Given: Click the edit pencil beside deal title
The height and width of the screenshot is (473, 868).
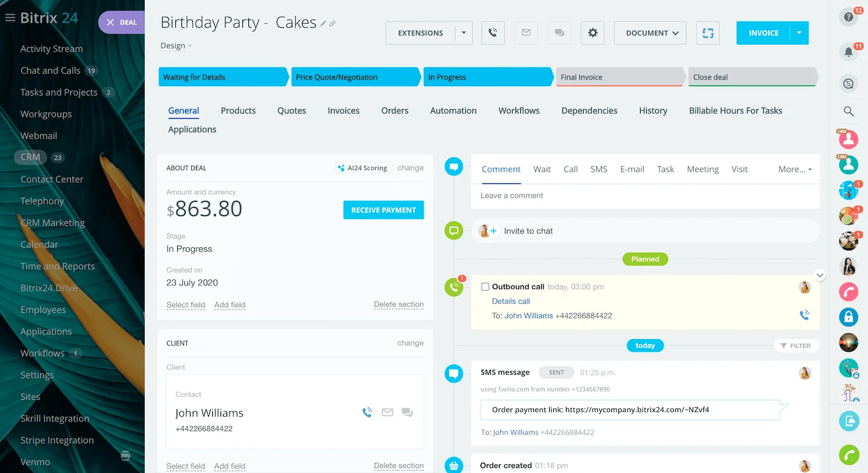Looking at the screenshot, I should 323,24.
